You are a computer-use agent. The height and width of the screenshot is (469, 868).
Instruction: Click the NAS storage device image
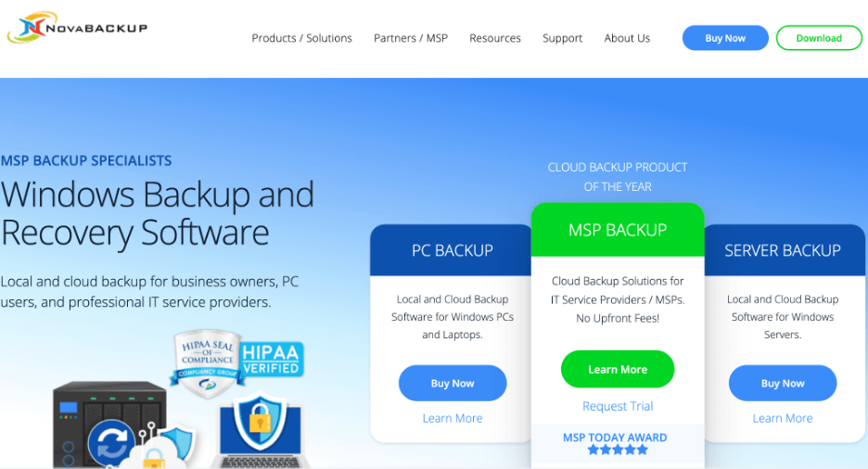pyautogui.click(x=109, y=425)
